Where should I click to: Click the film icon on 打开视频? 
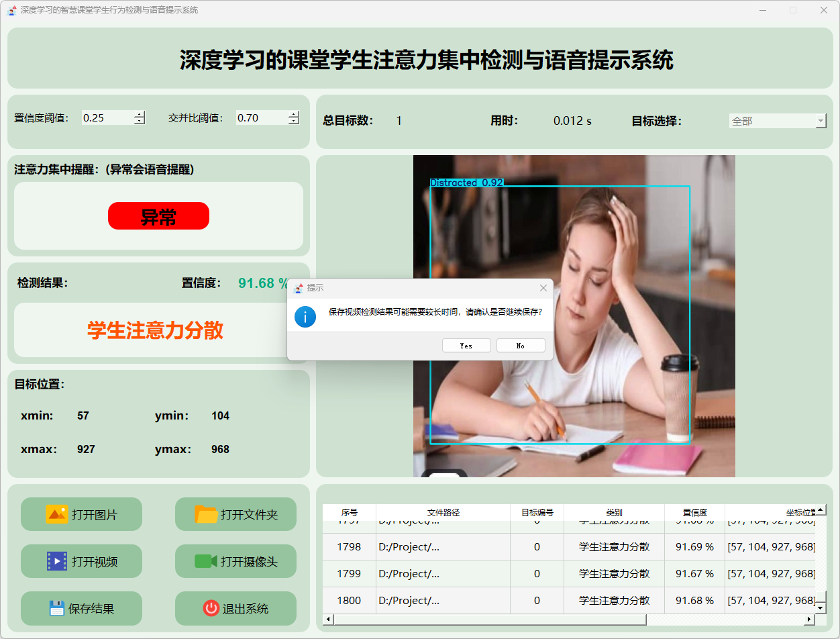[x=57, y=561]
